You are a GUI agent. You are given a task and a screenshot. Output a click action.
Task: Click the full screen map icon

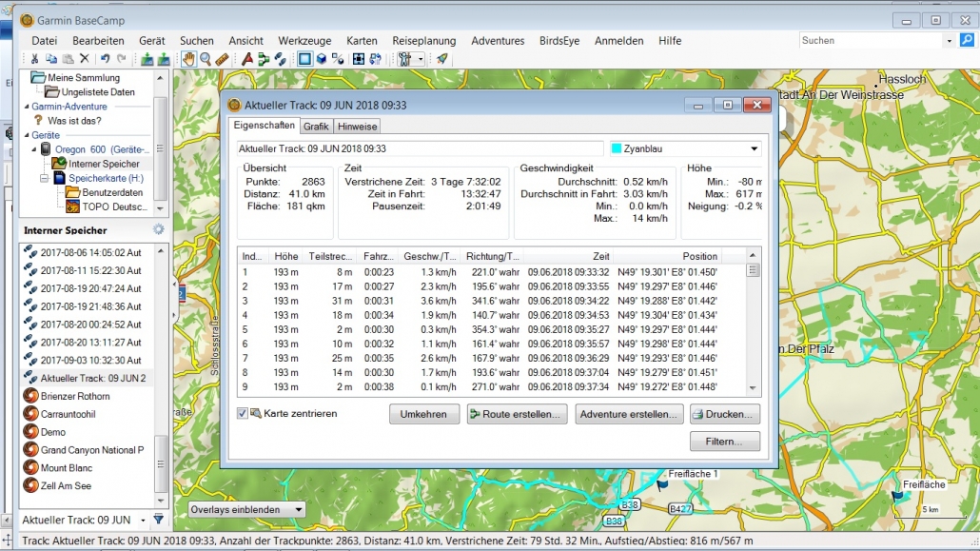tap(358, 59)
